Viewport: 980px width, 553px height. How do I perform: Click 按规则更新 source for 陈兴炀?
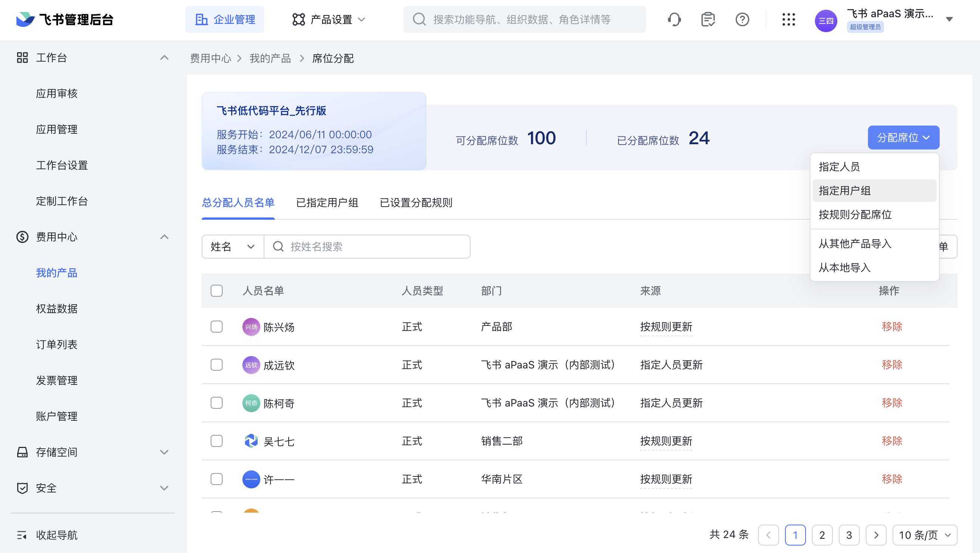click(x=666, y=327)
